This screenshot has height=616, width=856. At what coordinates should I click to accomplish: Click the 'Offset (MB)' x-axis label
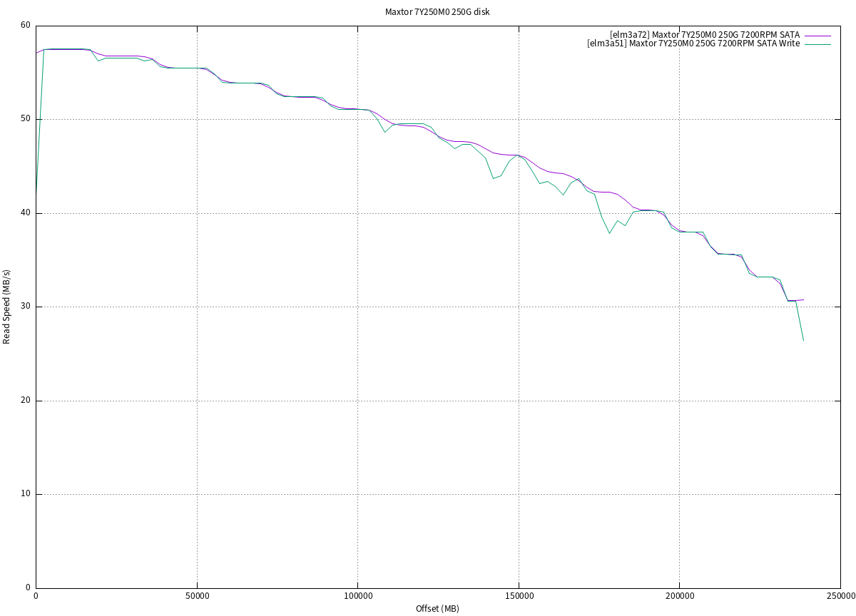[437, 608]
